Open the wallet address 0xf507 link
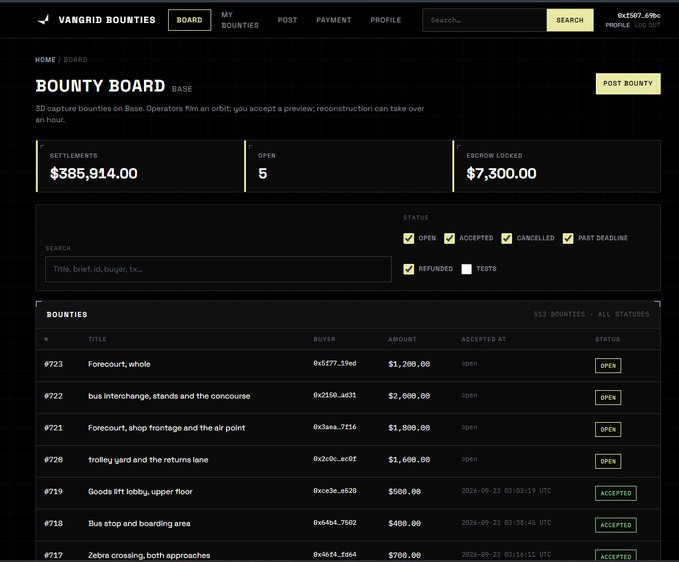This screenshot has height=562, width=679. 639,15
